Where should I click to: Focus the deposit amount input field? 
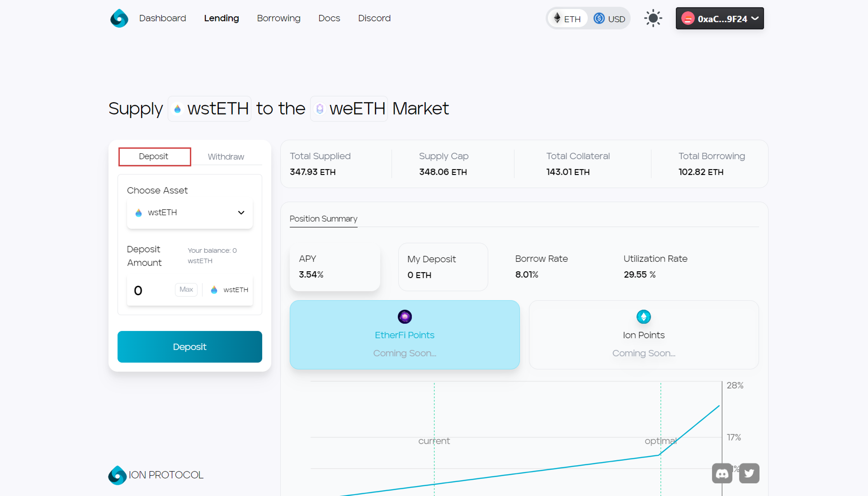pyautogui.click(x=151, y=291)
